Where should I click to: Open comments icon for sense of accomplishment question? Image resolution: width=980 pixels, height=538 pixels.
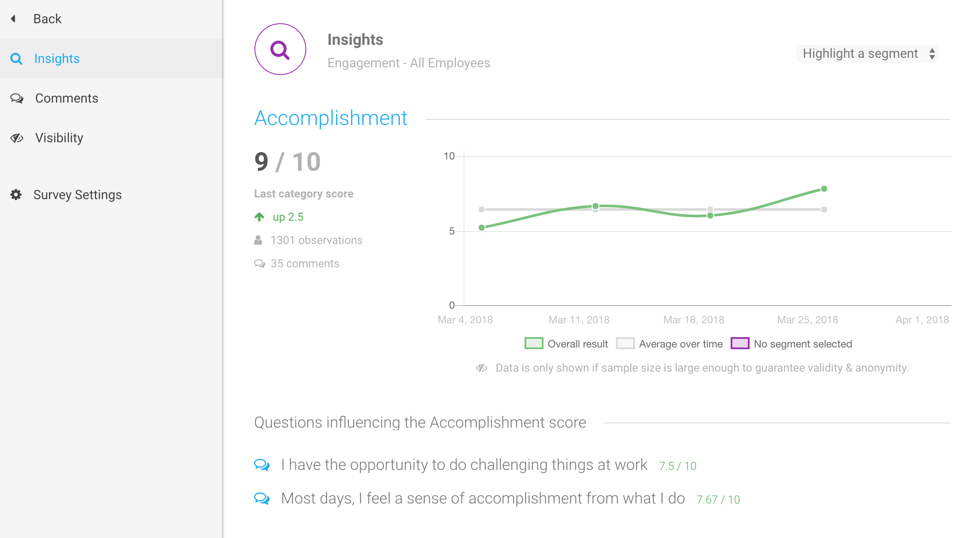262,498
